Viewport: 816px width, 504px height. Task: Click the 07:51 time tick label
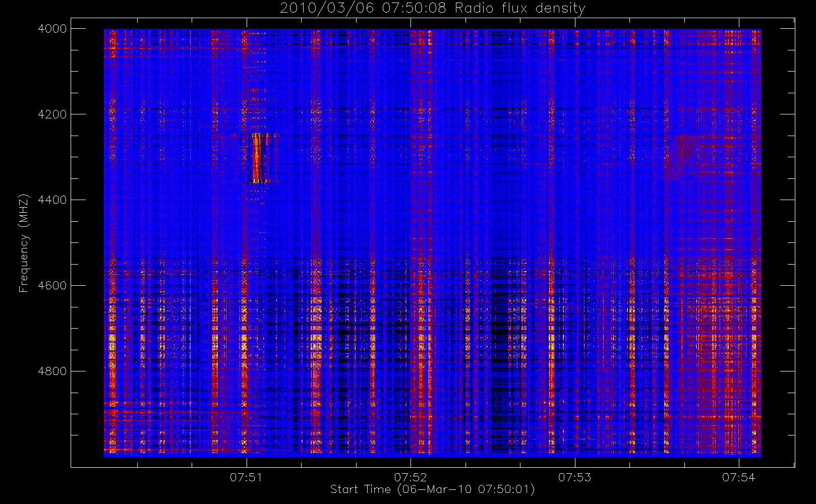click(247, 477)
